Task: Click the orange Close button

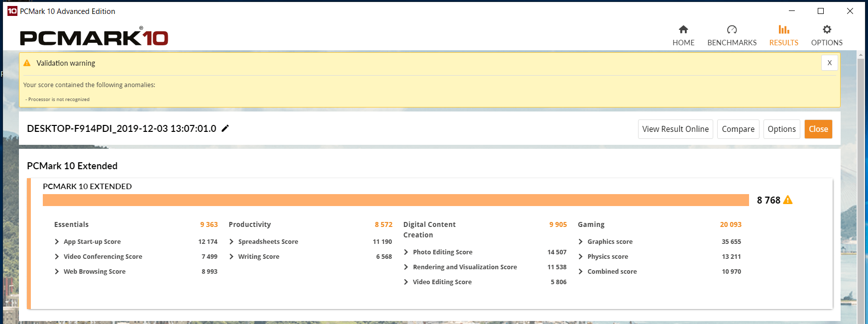Action: pos(818,129)
